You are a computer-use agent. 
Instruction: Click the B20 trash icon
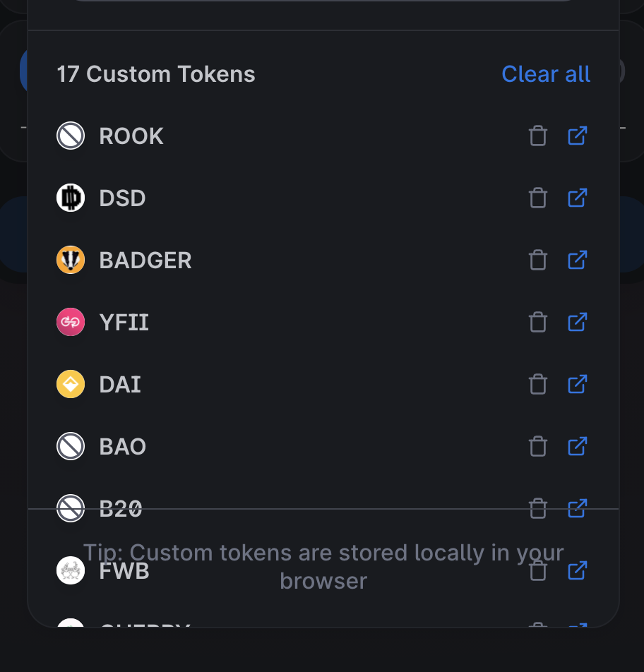pos(537,508)
